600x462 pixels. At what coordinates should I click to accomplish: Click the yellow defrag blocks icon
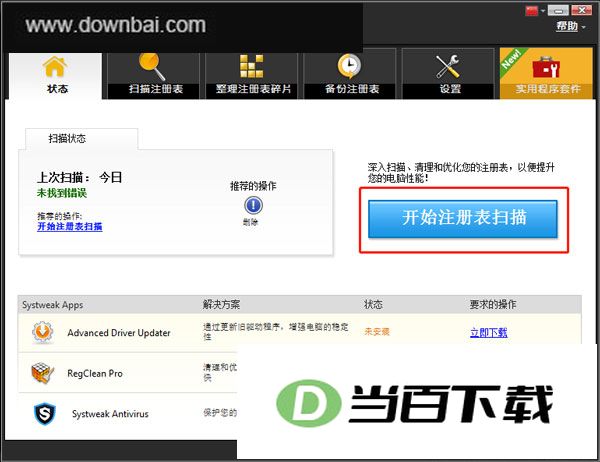(251, 66)
